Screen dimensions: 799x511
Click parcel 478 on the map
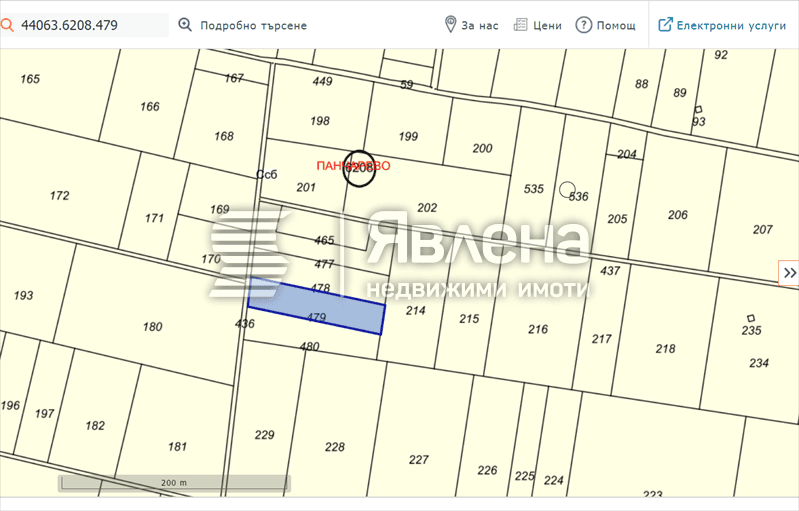pos(321,288)
